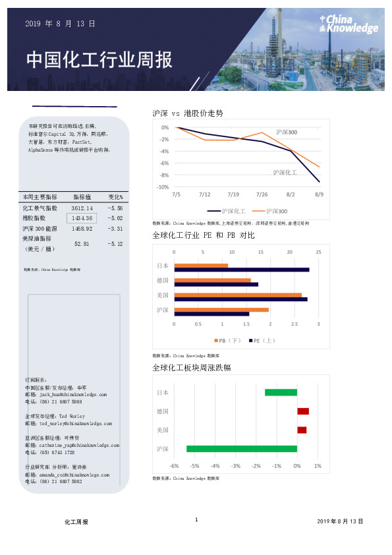Viewport: 392px width, 555px height.
Task: Click the 7/5 x-axis label
Action: (176, 194)
